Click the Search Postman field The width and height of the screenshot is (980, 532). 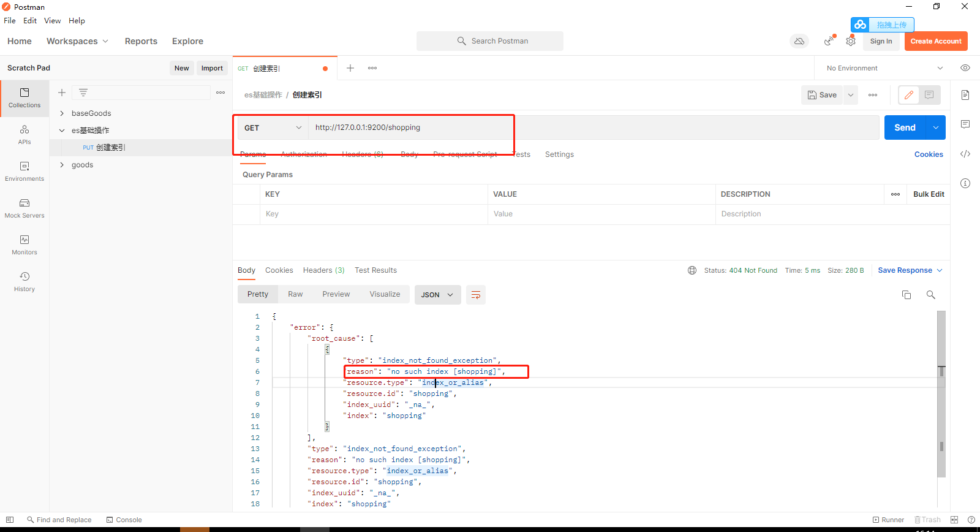pyautogui.click(x=490, y=41)
